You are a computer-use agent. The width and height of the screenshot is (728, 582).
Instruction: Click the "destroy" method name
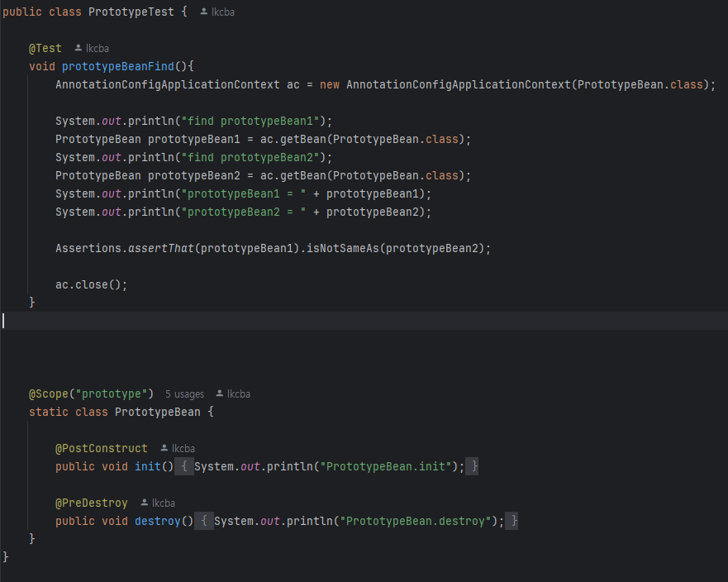click(x=157, y=521)
